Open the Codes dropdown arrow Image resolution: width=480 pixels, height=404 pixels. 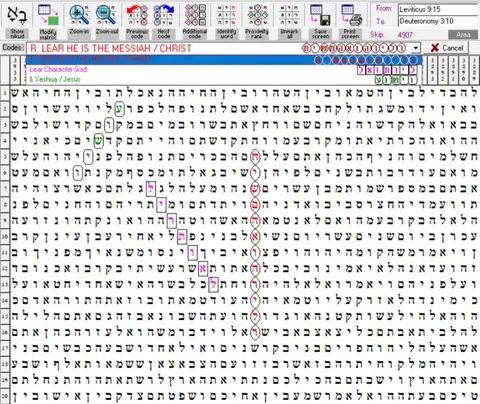(415, 48)
